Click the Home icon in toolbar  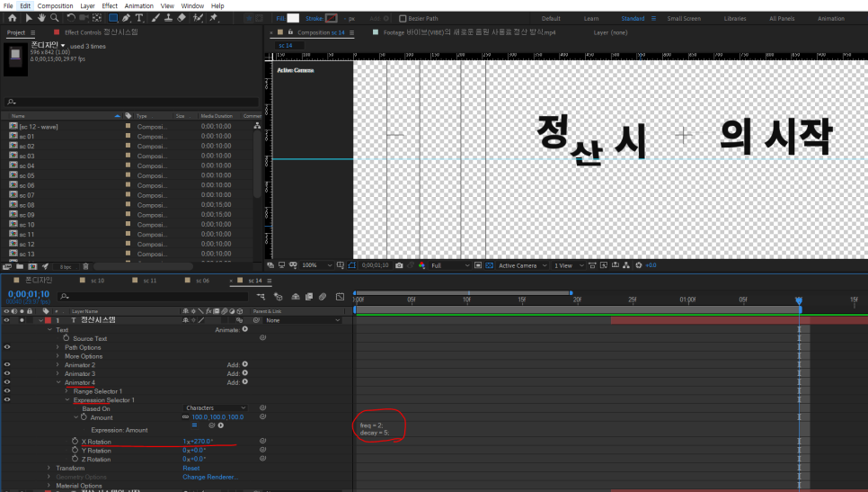tap(13, 18)
